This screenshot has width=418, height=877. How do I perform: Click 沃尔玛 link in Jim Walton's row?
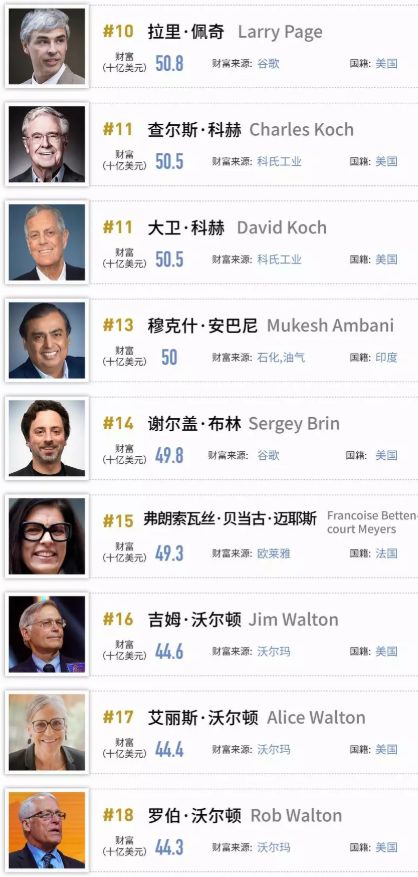click(274, 651)
